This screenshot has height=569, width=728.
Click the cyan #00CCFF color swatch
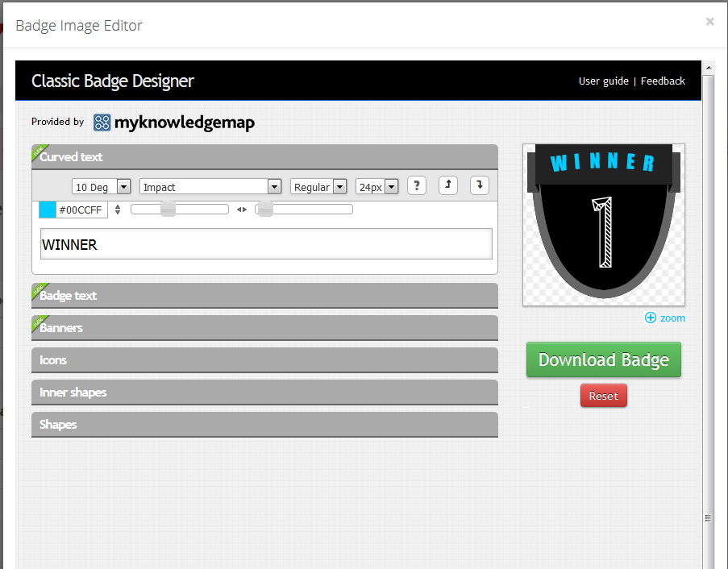[x=48, y=209]
